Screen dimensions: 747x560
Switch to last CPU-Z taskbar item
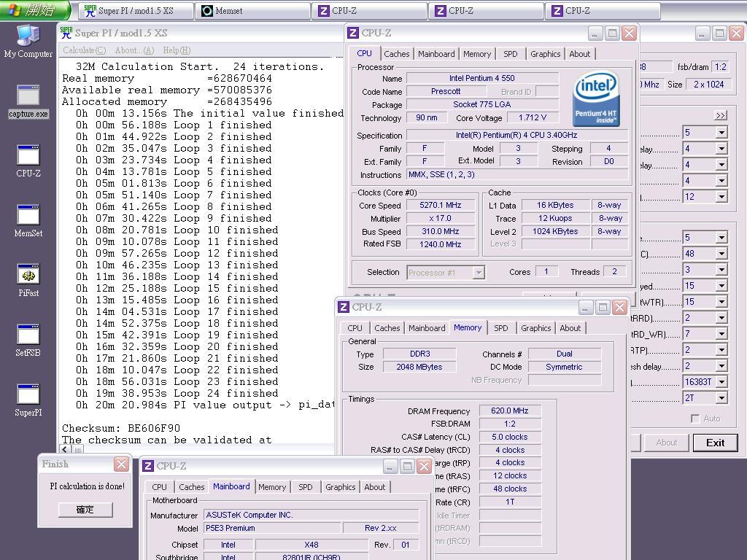pos(603,11)
